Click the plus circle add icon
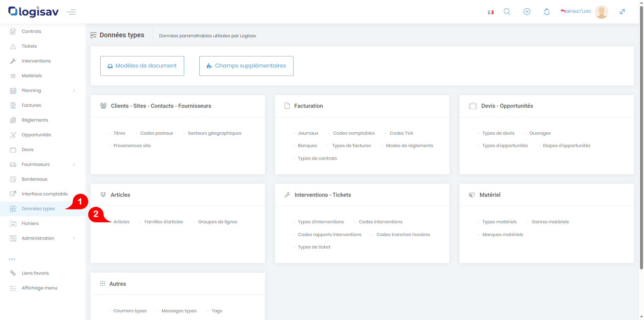644x320 pixels. 527,12
